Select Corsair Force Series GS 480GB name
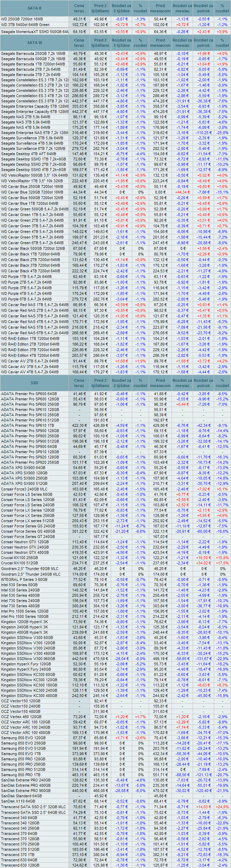Image resolution: width=231 pixels, height=868 pixels. pos(28,531)
